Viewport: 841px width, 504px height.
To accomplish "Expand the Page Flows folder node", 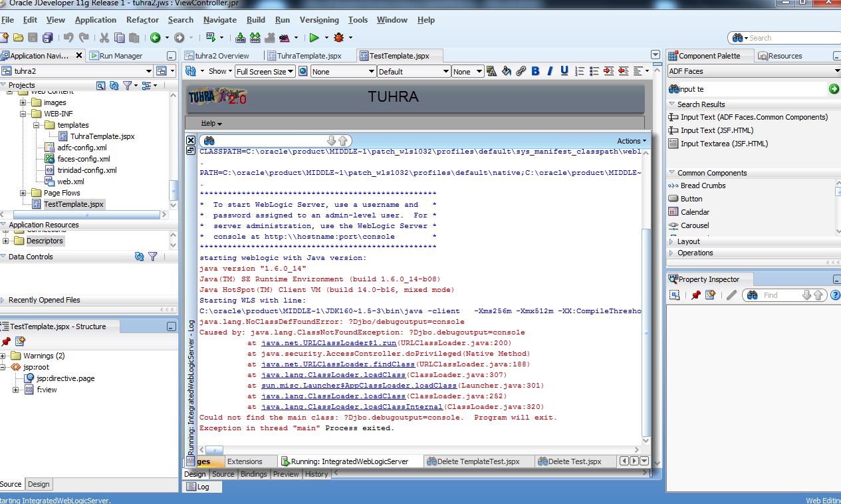I will (x=23, y=193).
